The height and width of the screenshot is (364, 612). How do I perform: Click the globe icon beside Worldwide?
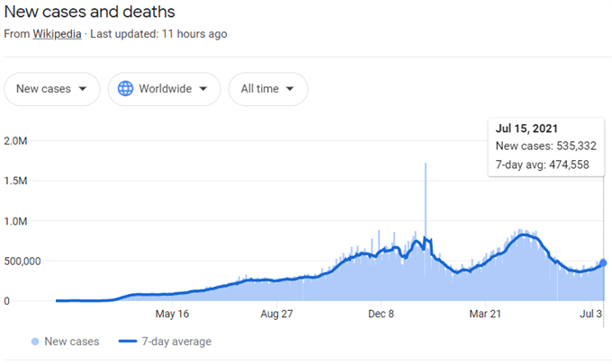[126, 89]
